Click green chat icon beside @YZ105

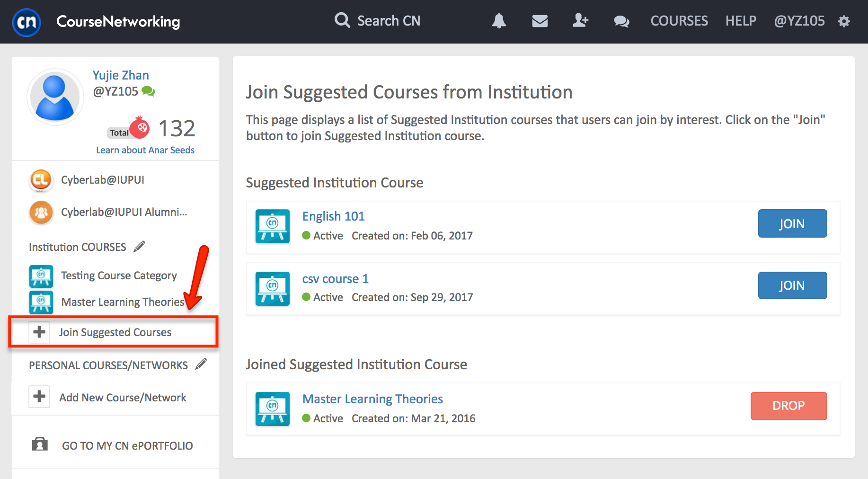(148, 91)
